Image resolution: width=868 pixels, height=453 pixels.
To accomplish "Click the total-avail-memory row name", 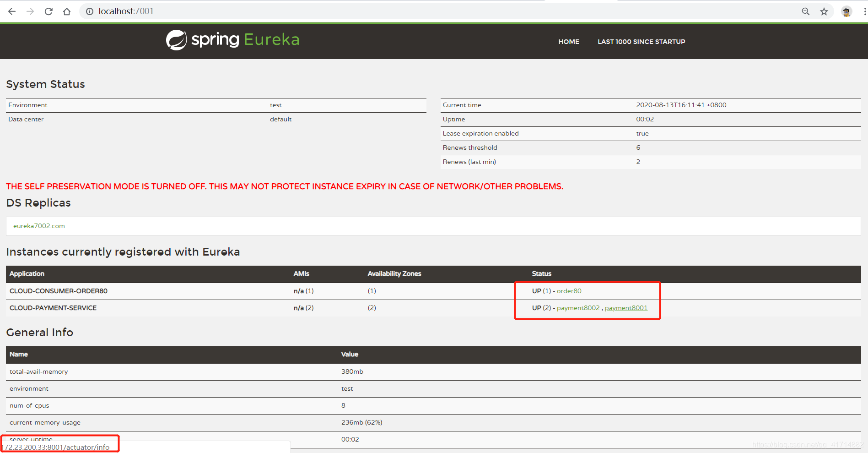I will (38, 371).
